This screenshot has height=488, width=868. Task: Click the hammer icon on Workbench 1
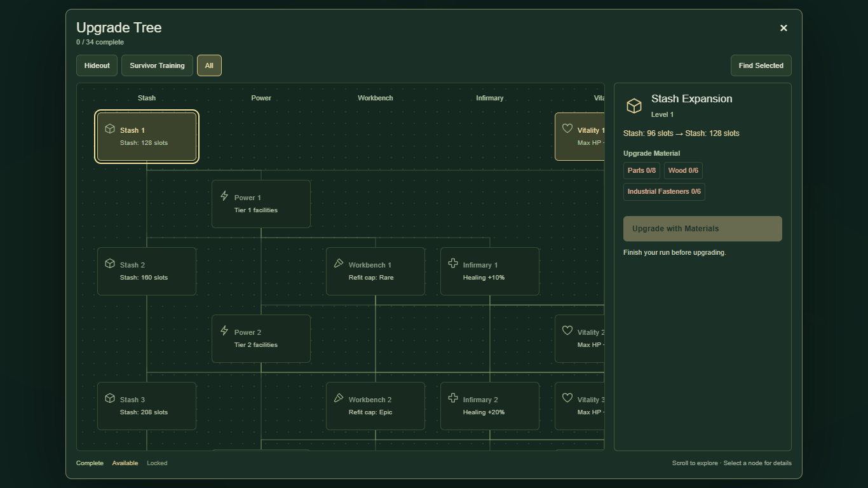click(338, 264)
